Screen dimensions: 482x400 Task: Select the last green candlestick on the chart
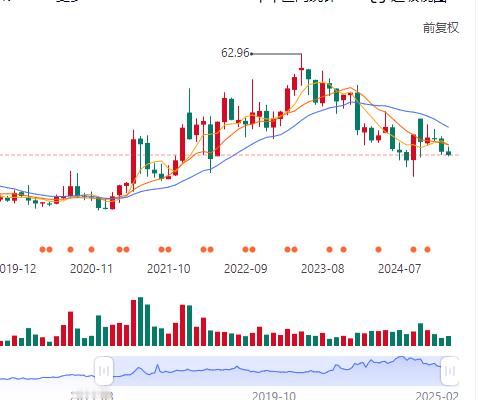[449, 152]
